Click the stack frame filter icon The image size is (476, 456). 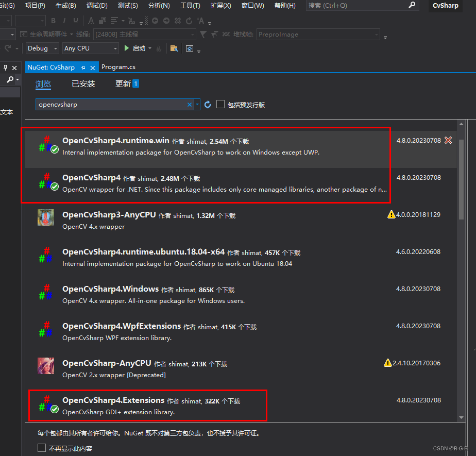tap(203, 35)
